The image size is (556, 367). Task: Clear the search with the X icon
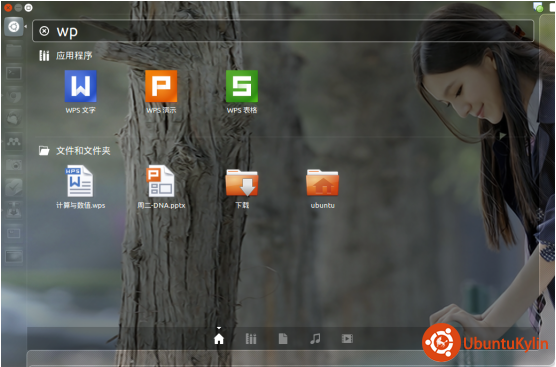pos(44,31)
